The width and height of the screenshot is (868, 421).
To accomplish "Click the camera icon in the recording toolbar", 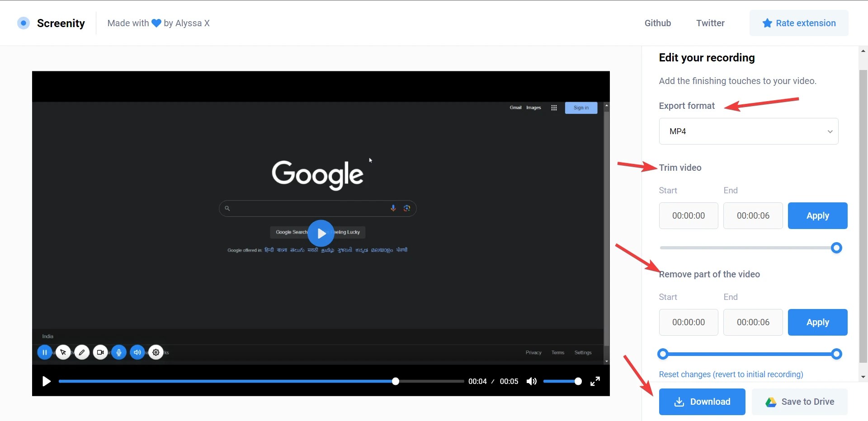I will click(100, 352).
